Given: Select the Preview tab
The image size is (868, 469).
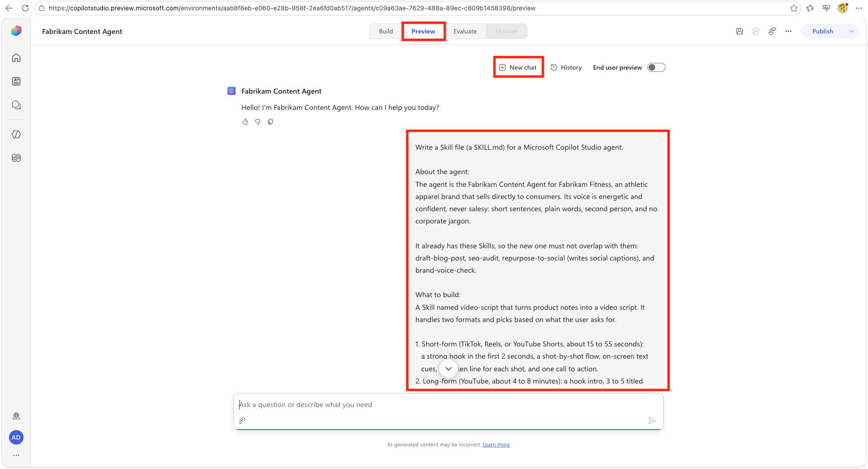Looking at the screenshot, I should 423,31.
